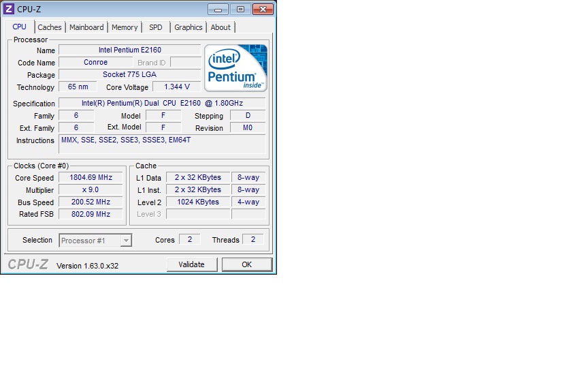This screenshot has width=588, height=368.
Task: Click the Version 1.63.0.x32 text
Action: pyautogui.click(x=87, y=266)
